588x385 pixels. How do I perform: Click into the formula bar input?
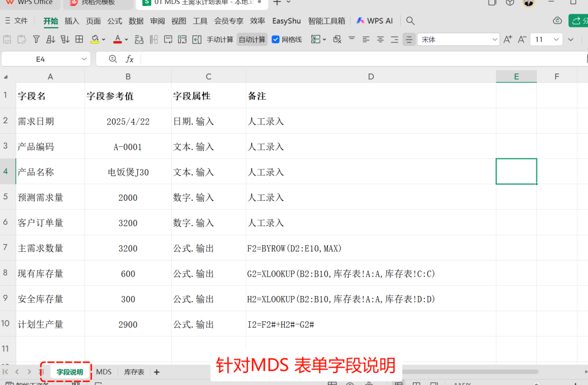pos(362,59)
